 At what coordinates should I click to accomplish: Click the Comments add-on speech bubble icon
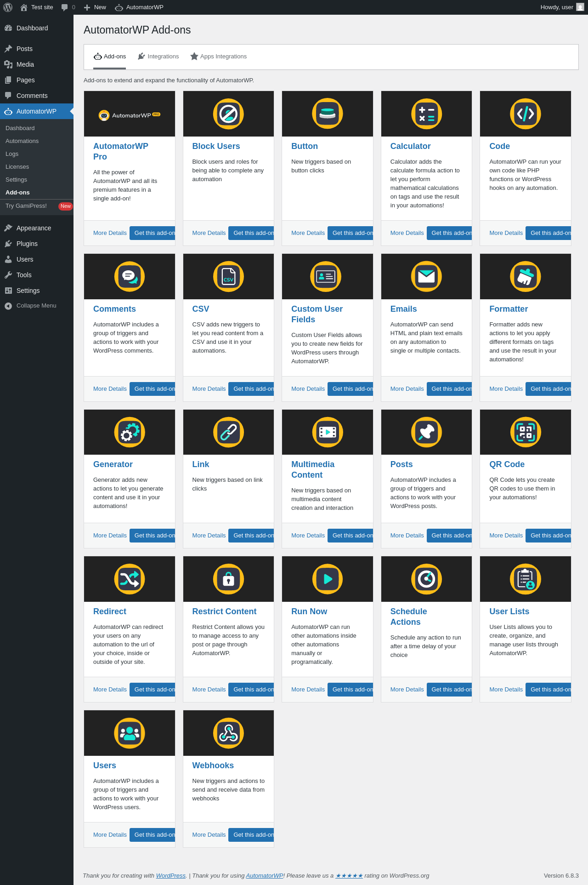coord(130,276)
